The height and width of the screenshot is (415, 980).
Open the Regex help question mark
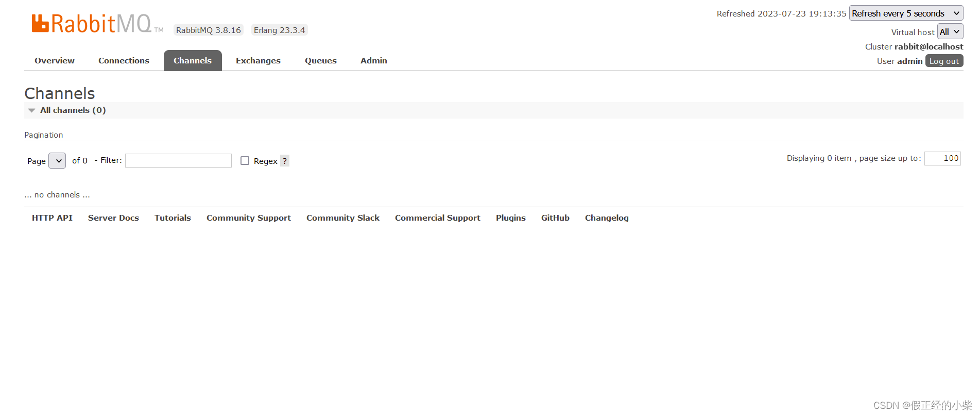[285, 161]
